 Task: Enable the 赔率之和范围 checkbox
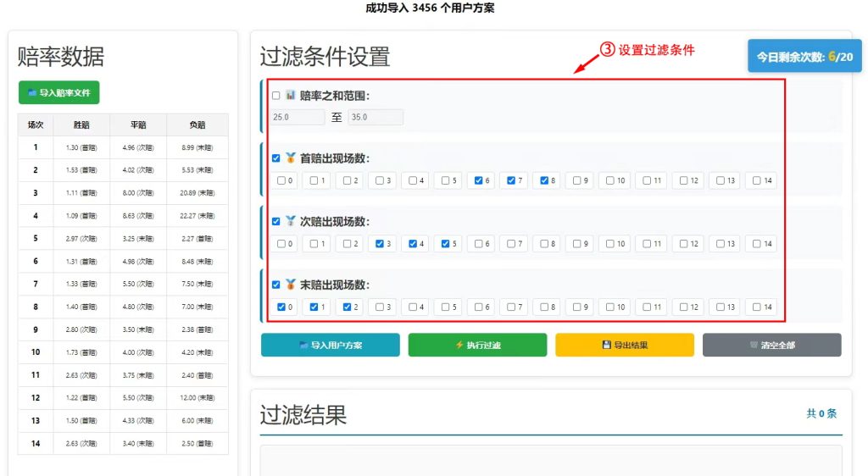coord(276,96)
